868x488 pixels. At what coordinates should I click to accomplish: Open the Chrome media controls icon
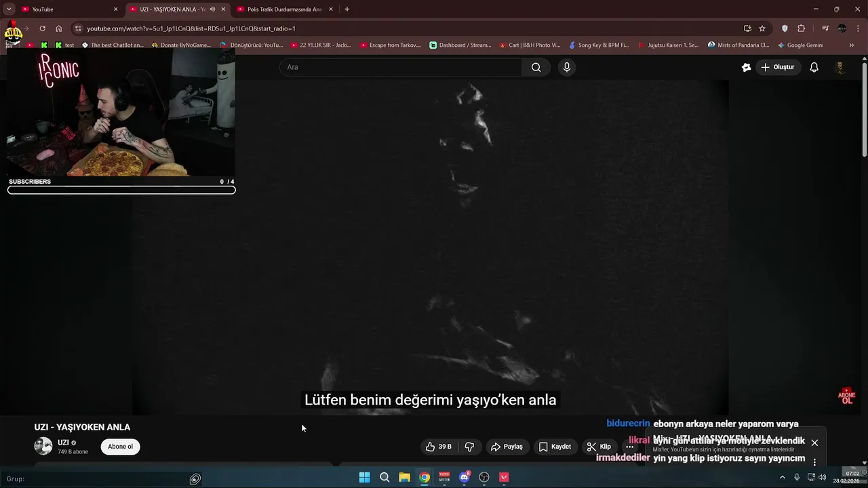[825, 28]
